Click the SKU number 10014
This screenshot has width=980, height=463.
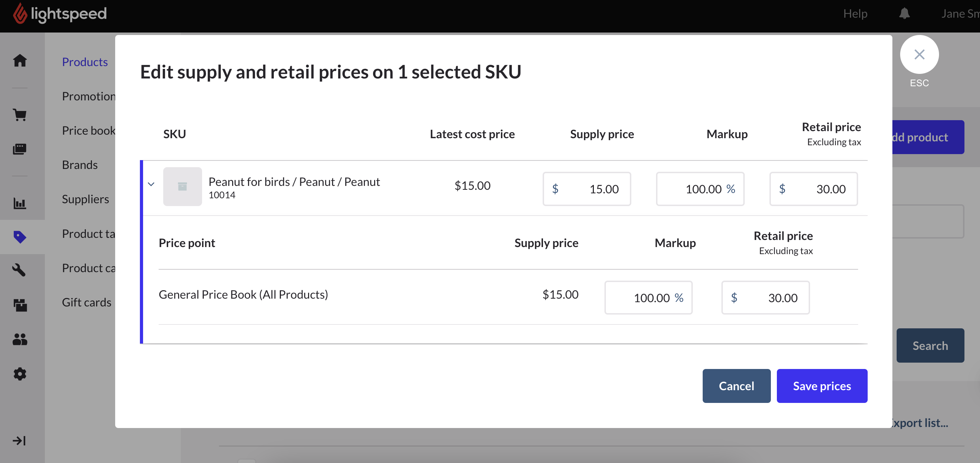tap(222, 195)
